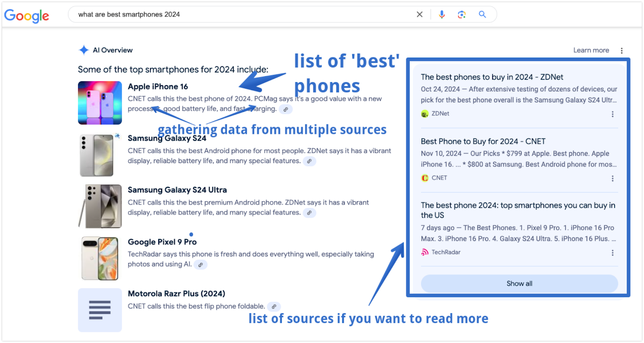Click the TechRadar favicon
The height and width of the screenshot is (343, 644).
tap(425, 252)
